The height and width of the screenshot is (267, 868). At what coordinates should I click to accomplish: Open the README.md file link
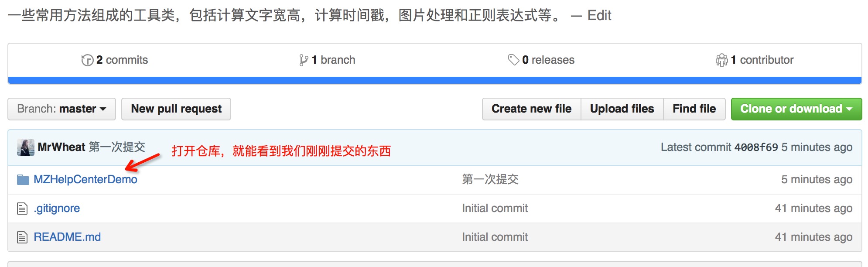click(67, 237)
